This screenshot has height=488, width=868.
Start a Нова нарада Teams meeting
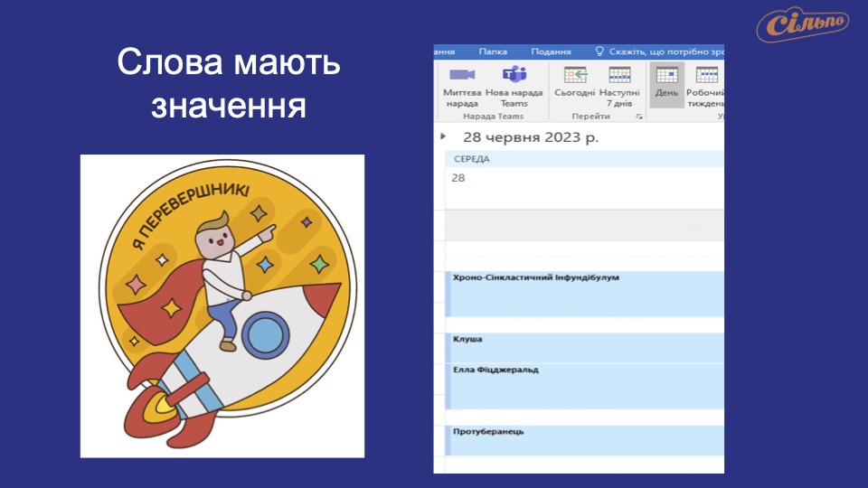coord(514,75)
